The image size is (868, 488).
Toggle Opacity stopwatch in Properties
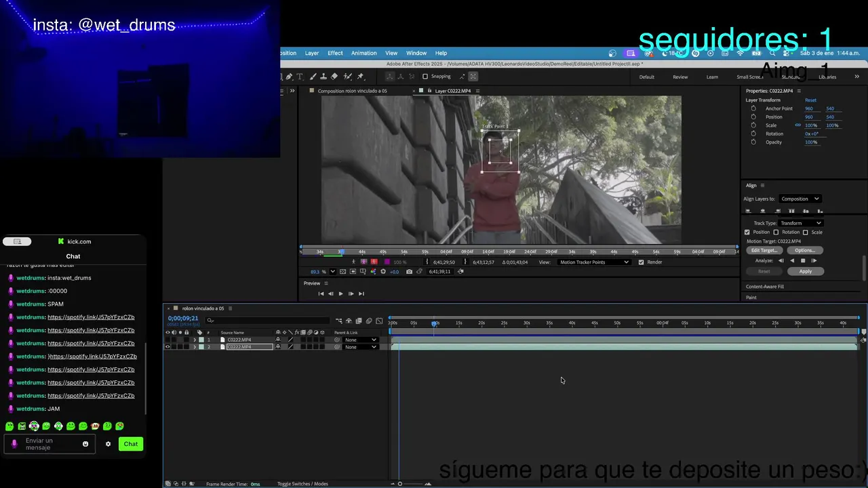(x=753, y=142)
